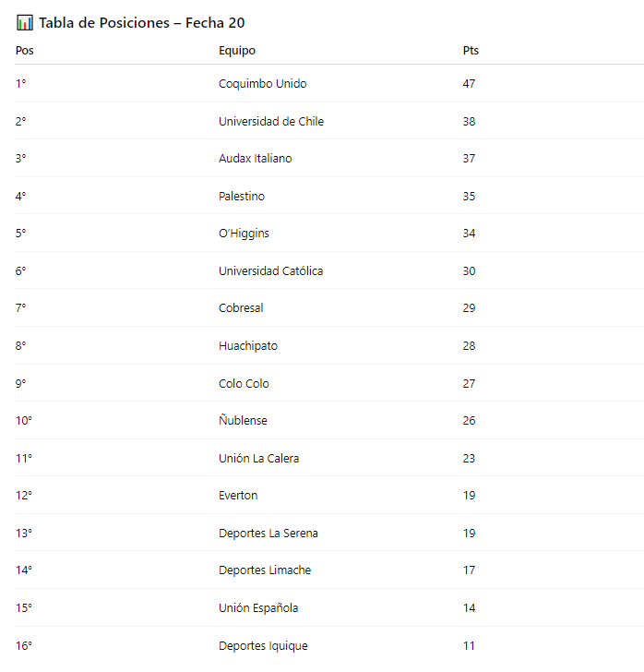
Task: Select the Pts column header
Action: (471, 51)
